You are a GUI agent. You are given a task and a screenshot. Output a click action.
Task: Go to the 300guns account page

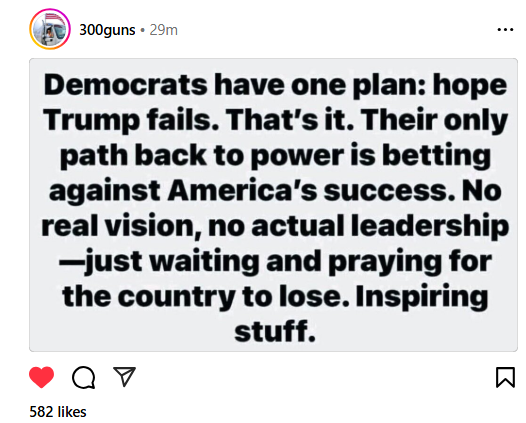point(107,30)
